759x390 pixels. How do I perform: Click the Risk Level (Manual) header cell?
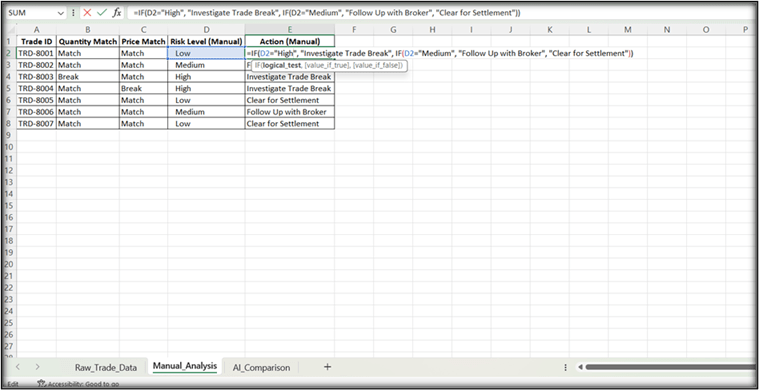[206, 42]
